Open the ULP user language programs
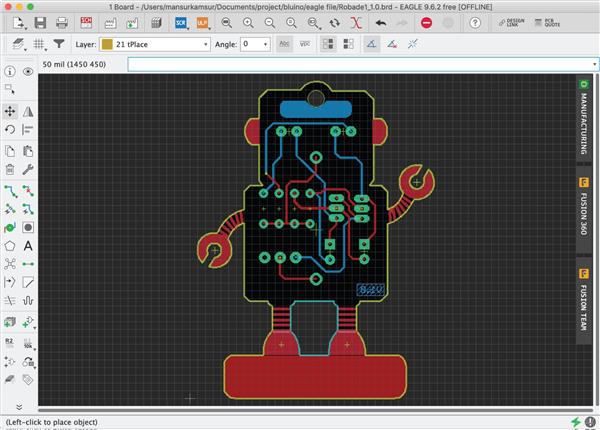 pyautogui.click(x=202, y=22)
